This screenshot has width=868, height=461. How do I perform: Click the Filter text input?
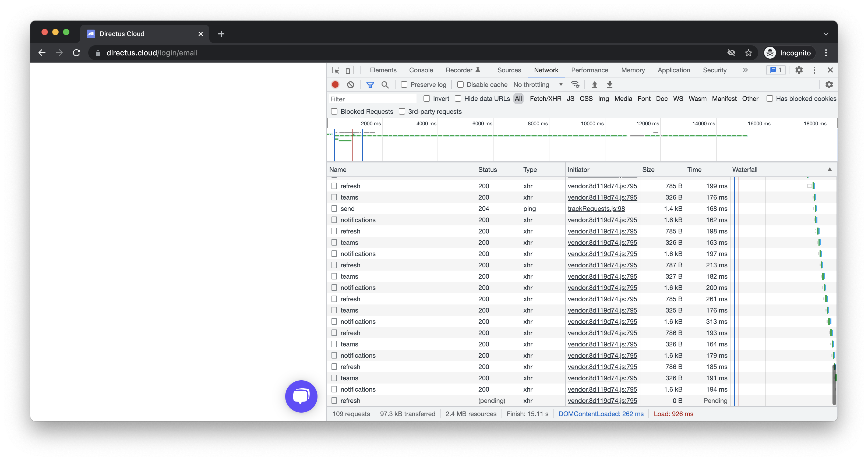pos(372,99)
